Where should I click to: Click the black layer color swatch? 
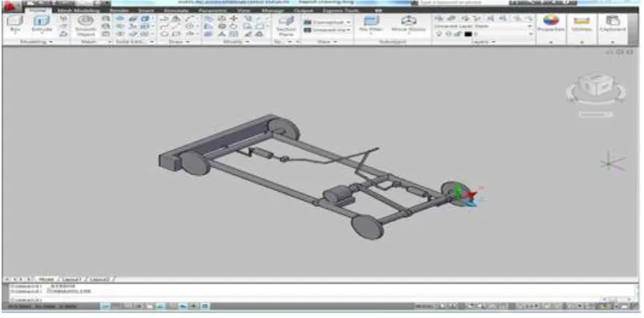pyautogui.click(x=468, y=35)
